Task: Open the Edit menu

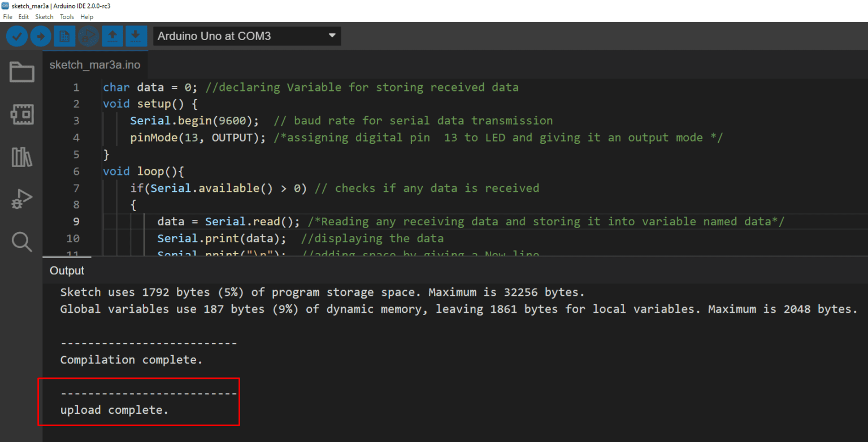Action: pos(24,17)
